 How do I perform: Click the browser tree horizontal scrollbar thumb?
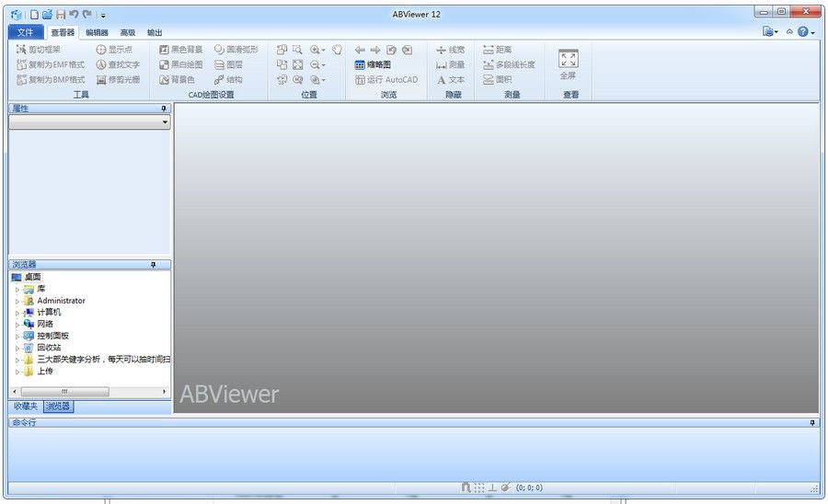64,392
